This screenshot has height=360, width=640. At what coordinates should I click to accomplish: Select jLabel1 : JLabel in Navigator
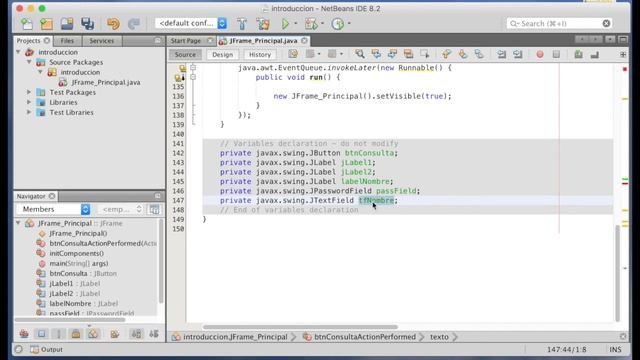(x=75, y=283)
